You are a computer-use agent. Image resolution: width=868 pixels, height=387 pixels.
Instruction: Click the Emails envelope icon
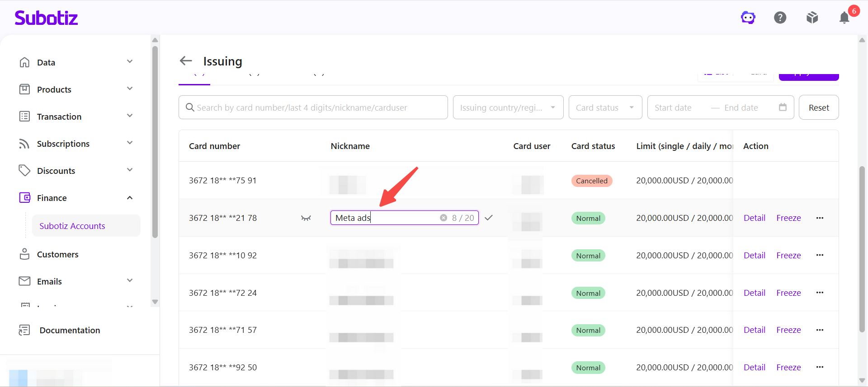(24, 281)
